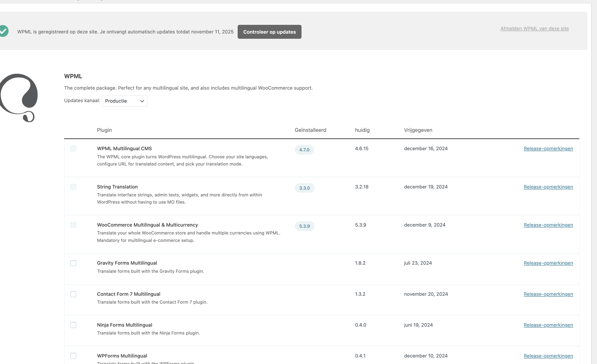Open the Updates kanaal Productie dropdown

pyautogui.click(x=124, y=101)
